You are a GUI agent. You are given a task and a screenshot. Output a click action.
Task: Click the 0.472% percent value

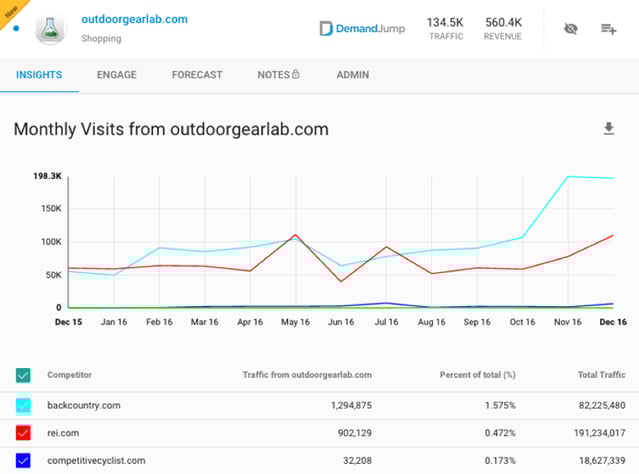500,433
